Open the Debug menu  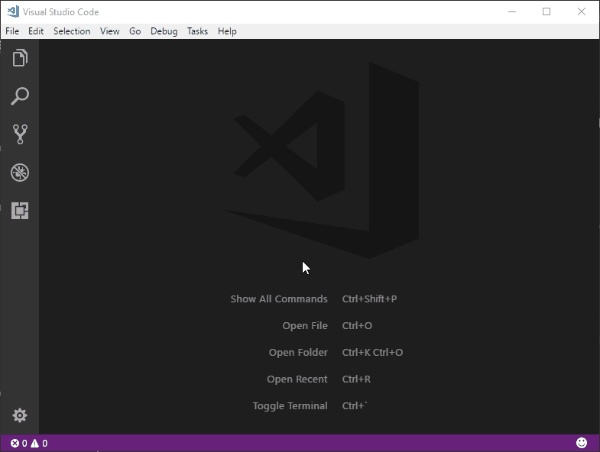tap(164, 31)
